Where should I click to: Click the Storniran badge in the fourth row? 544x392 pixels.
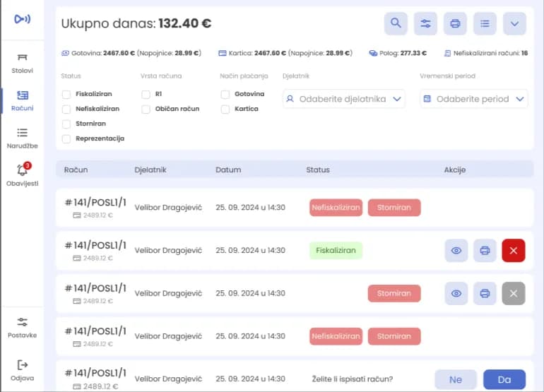[394, 336]
